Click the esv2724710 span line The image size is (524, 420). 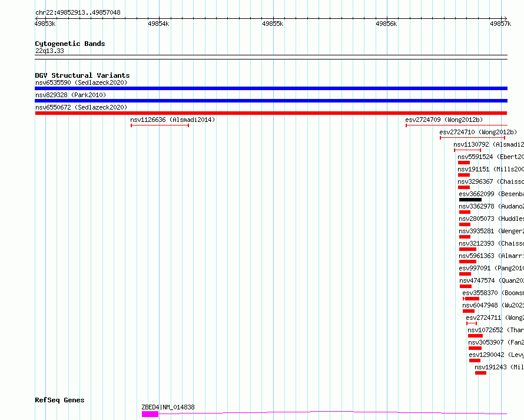[472, 138]
